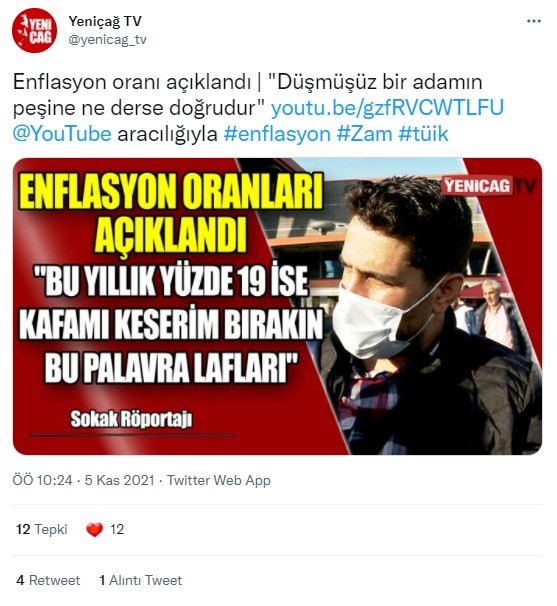Click the Yeniçağ red profile avatar
Viewport: 557px width, 606px height.
[34, 30]
